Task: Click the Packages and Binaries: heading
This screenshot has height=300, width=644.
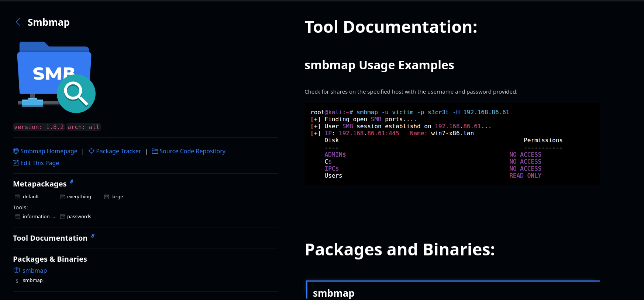Action: 400,250
